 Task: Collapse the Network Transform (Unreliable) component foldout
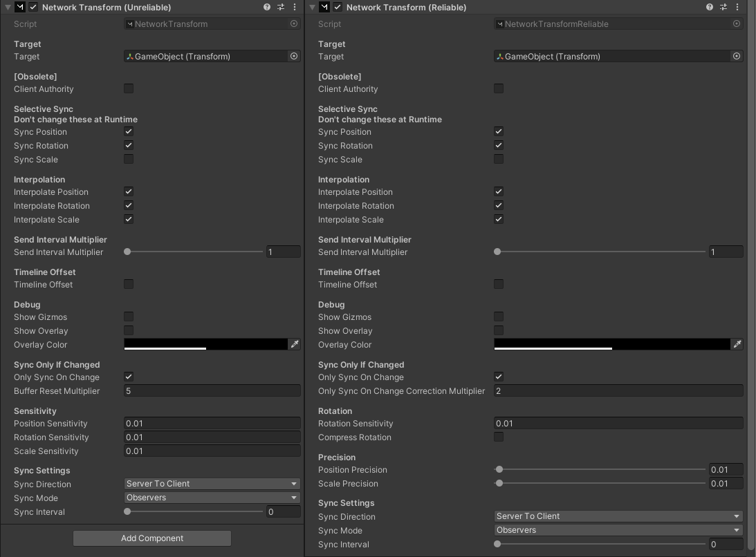8,7
